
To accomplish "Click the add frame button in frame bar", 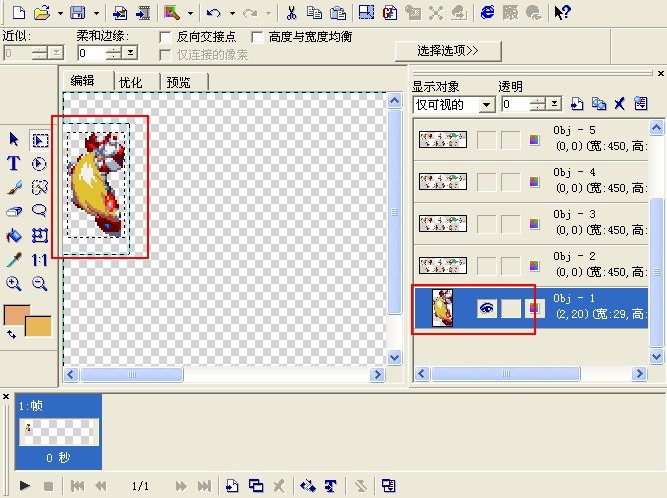I will click(232, 485).
